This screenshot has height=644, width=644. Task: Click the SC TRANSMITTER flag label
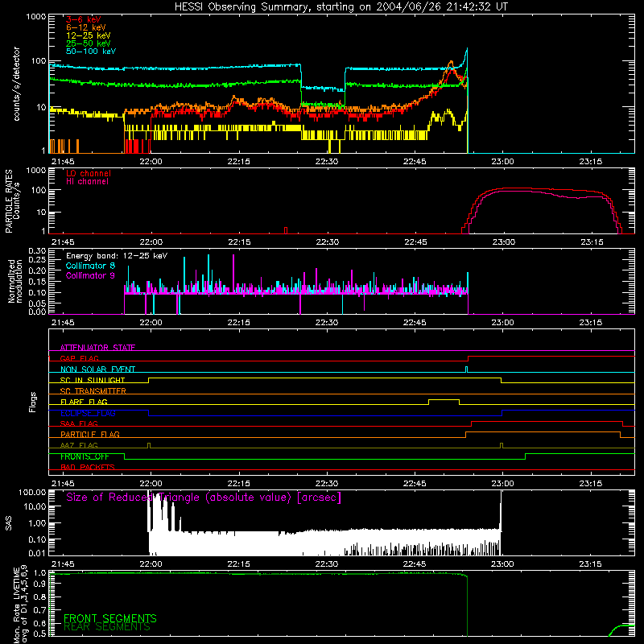(x=93, y=390)
